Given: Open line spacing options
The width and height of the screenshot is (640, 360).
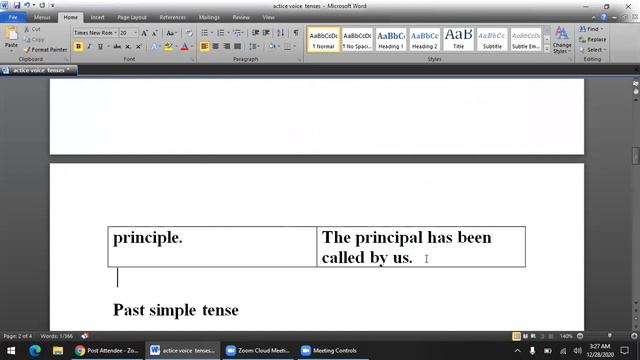Looking at the screenshot, I should point(254,47).
